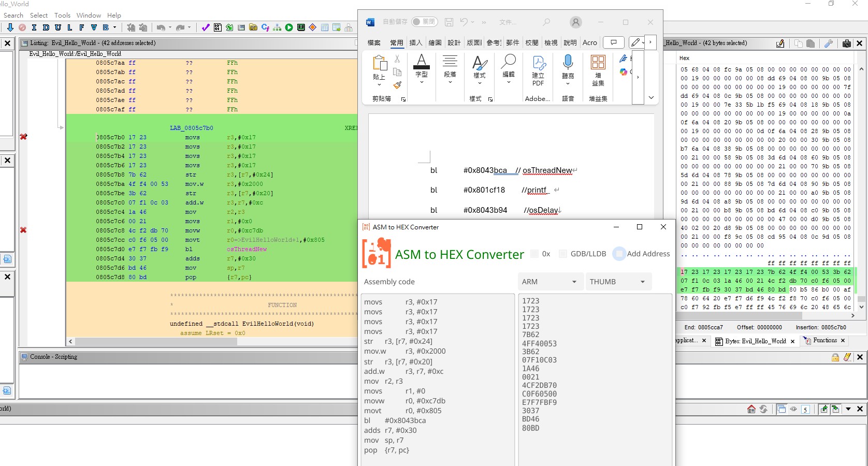Enable the GDB/LLDB checkbox

point(563,254)
